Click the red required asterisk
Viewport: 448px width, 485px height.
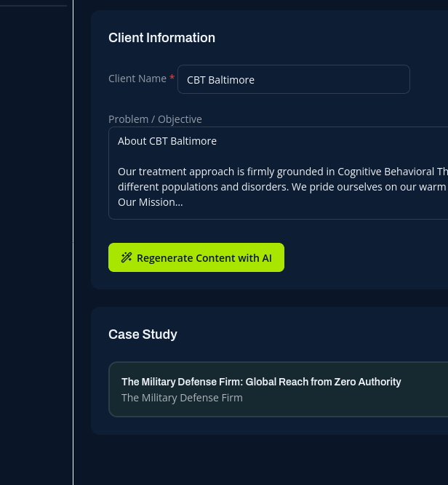tap(172, 78)
